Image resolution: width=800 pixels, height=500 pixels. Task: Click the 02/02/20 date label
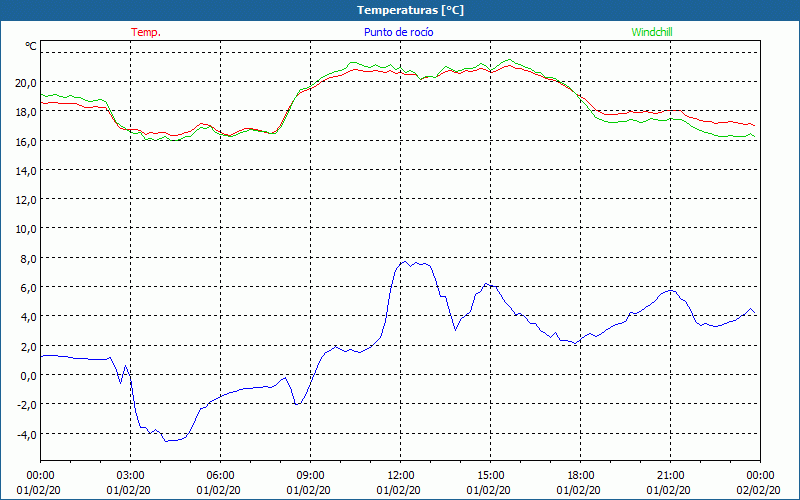point(758,490)
